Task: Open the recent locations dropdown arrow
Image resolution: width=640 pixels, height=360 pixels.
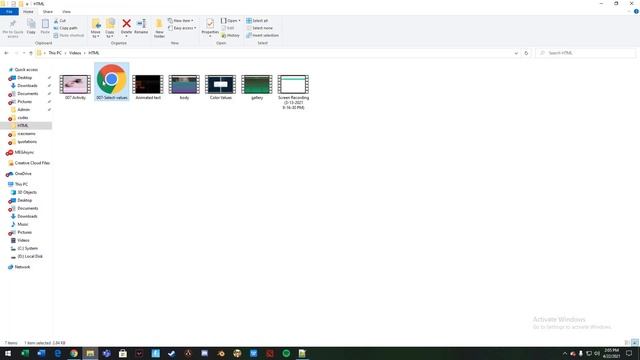Action: point(24,53)
